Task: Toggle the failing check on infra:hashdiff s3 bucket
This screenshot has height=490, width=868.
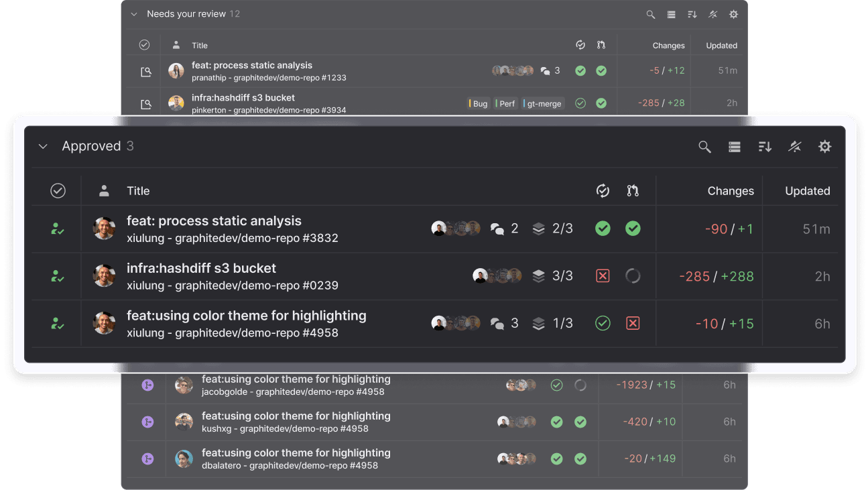Action: 603,275
